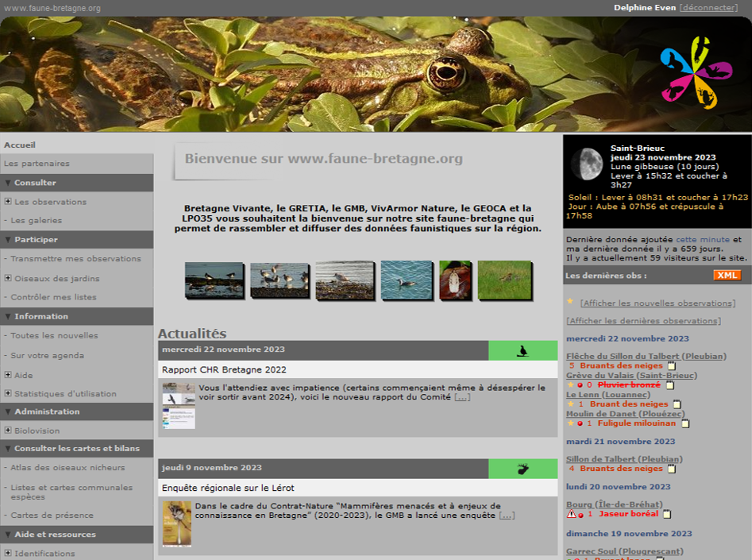Screen dimensions: 752x560
Task: Click the star beside 1 Bruant des neiges
Action: coord(570,404)
